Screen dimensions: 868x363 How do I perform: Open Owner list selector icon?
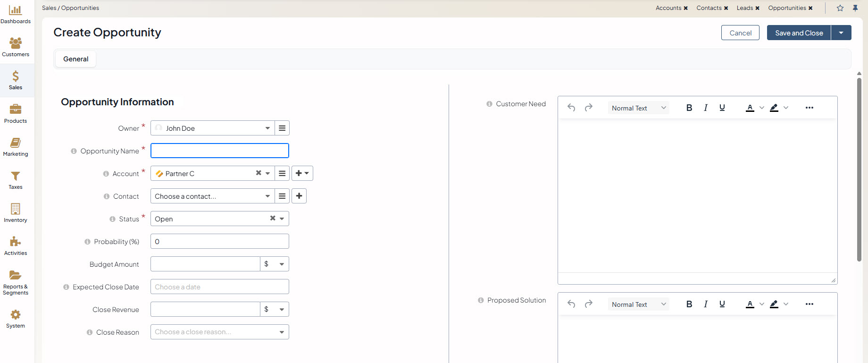pos(282,128)
